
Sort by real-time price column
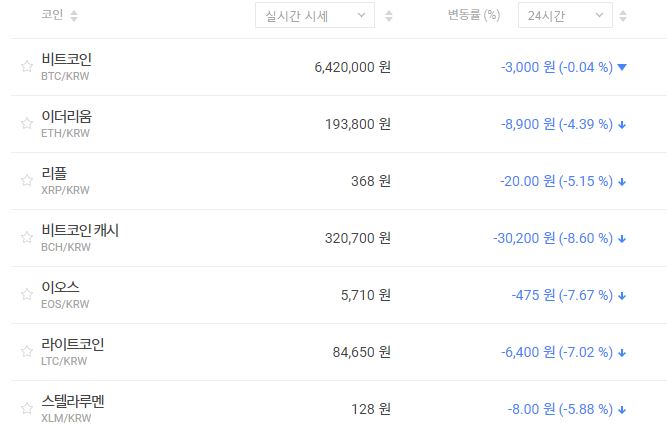[x=389, y=16]
